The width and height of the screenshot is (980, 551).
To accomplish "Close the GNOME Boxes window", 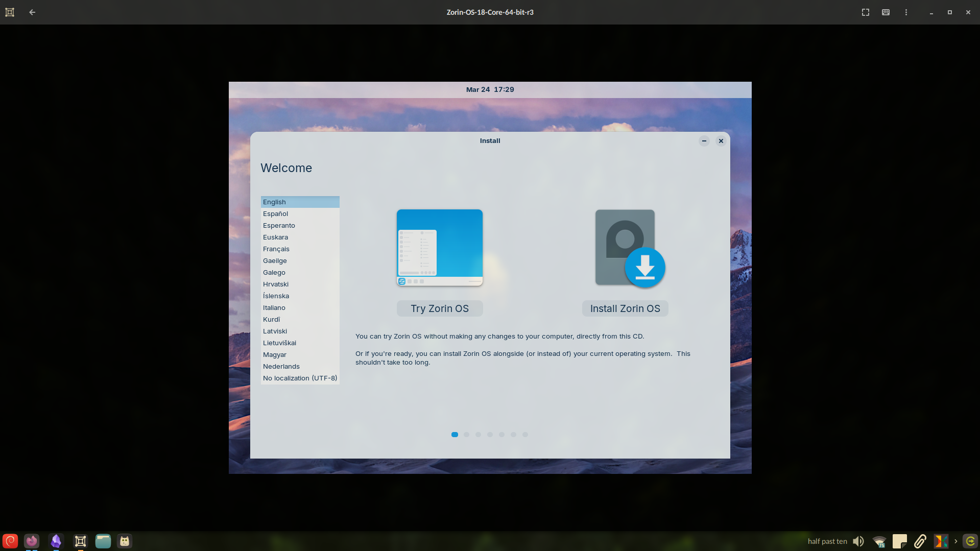I will tap(968, 12).
